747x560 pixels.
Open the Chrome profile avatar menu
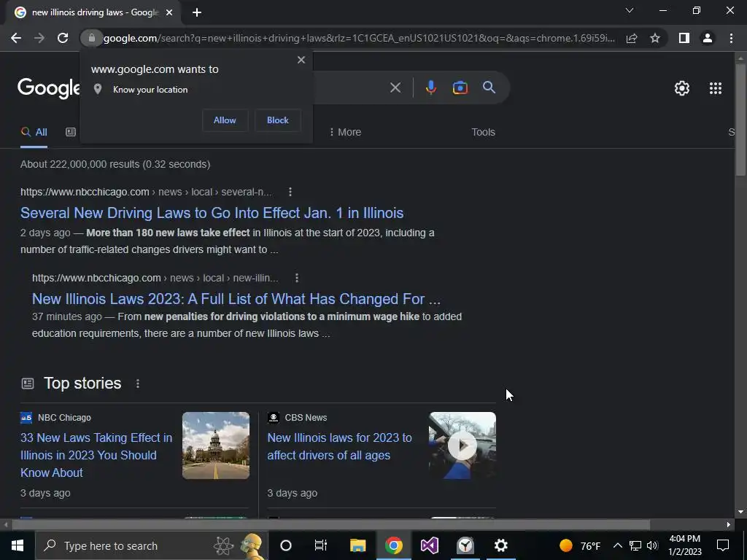(x=708, y=38)
